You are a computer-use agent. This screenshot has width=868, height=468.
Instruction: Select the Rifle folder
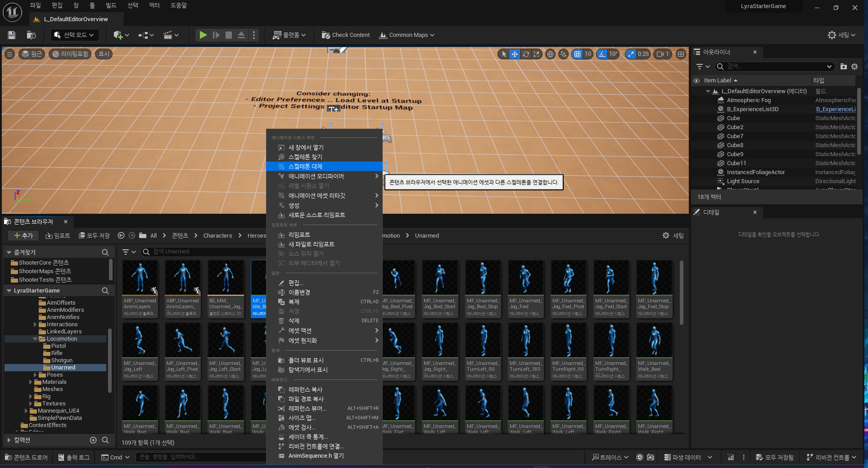click(57, 353)
